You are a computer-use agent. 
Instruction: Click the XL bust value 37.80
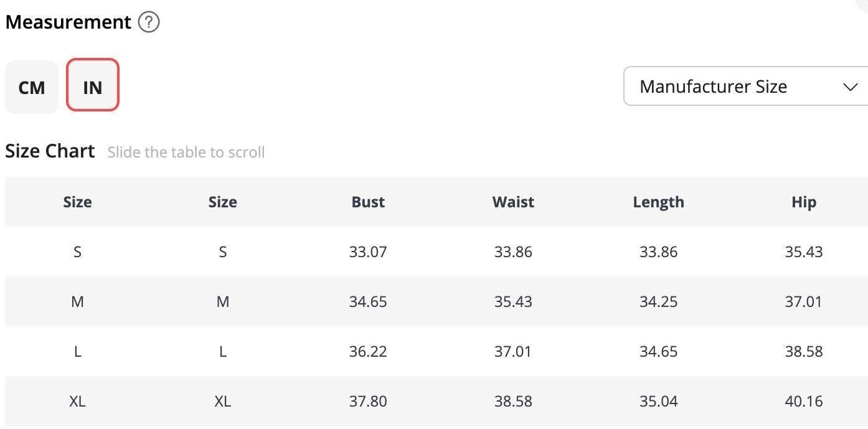[368, 401]
